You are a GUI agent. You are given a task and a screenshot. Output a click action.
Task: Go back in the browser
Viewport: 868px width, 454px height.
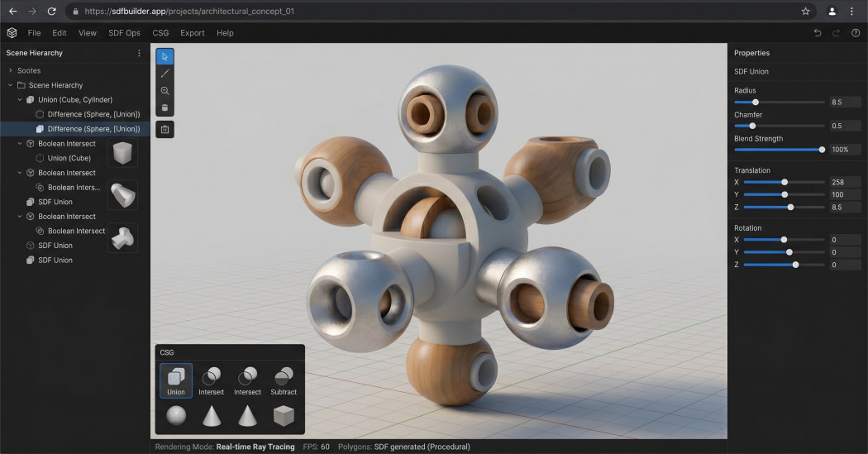point(12,11)
